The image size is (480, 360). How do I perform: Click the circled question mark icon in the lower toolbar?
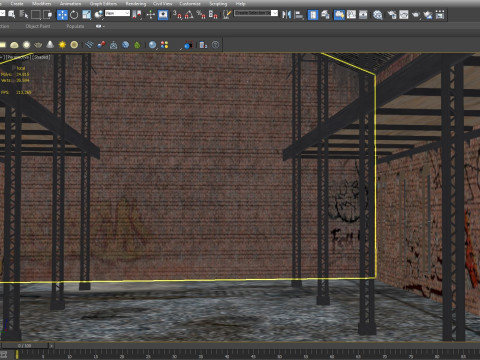point(216,45)
